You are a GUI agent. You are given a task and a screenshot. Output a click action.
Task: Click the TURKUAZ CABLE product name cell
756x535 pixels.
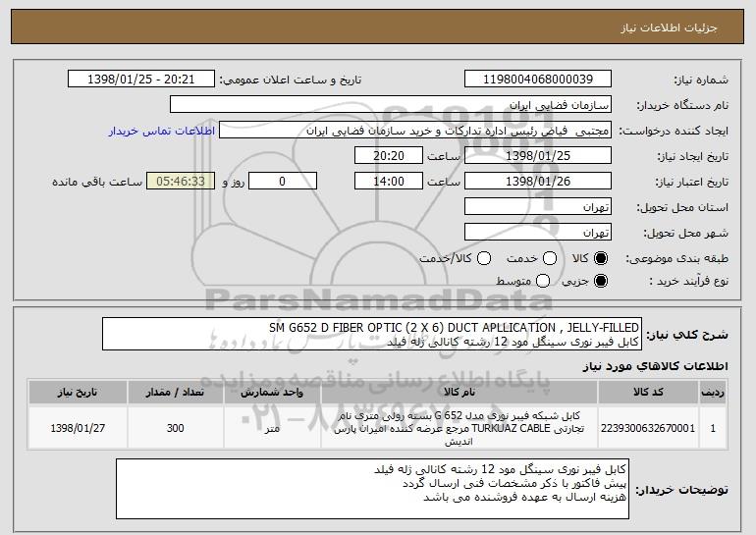(x=459, y=428)
